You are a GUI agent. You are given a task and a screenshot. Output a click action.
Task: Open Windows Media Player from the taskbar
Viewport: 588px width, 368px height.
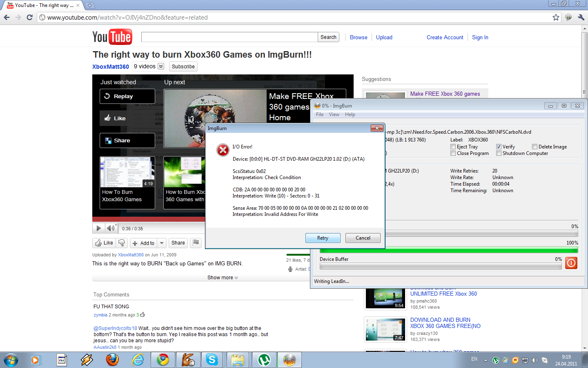35,360
